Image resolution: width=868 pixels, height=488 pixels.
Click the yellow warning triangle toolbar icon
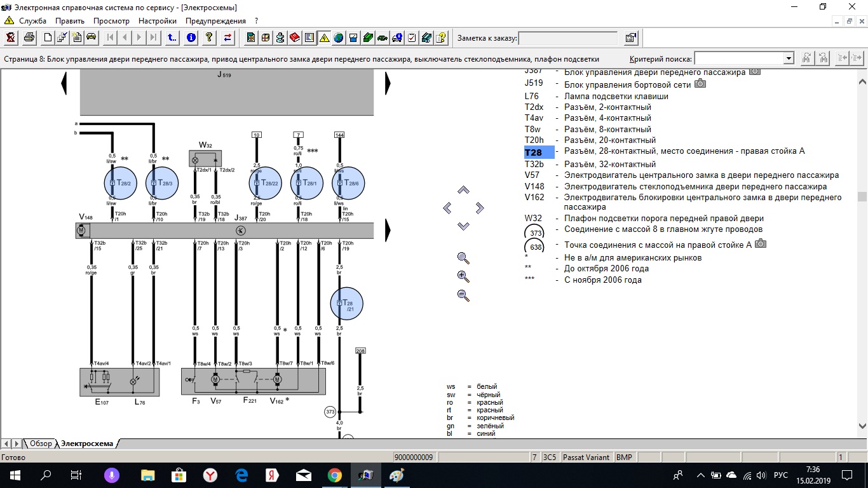tap(324, 37)
